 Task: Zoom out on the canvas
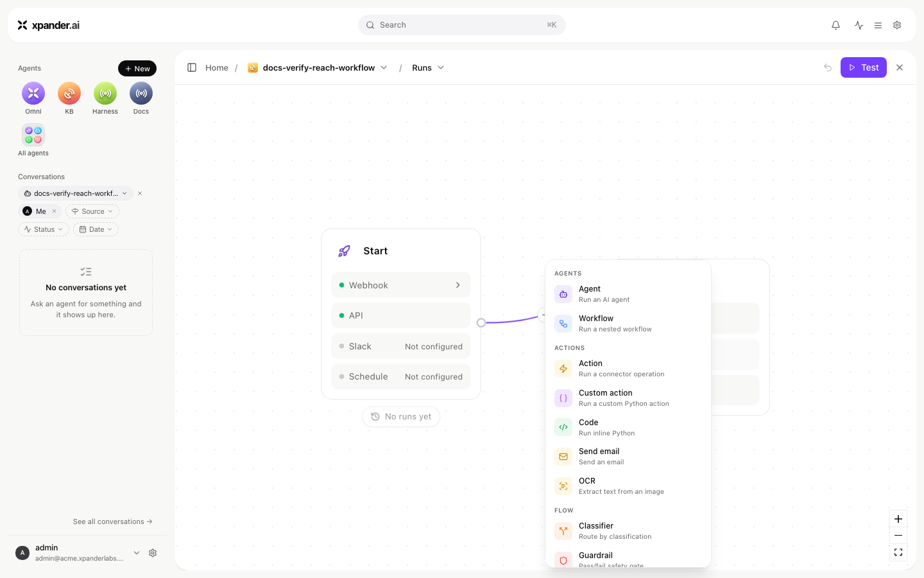click(x=898, y=536)
